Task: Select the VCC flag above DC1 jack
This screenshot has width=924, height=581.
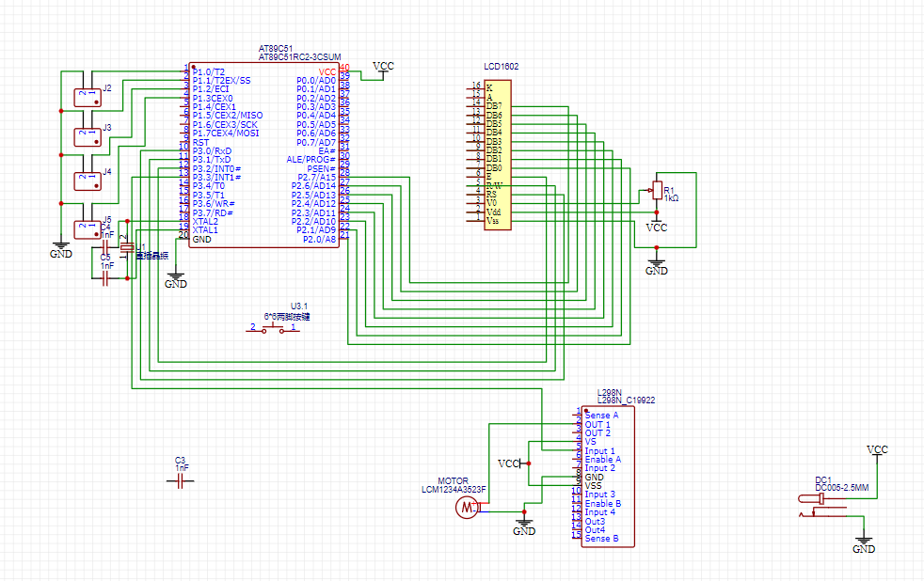Action: pos(876,450)
